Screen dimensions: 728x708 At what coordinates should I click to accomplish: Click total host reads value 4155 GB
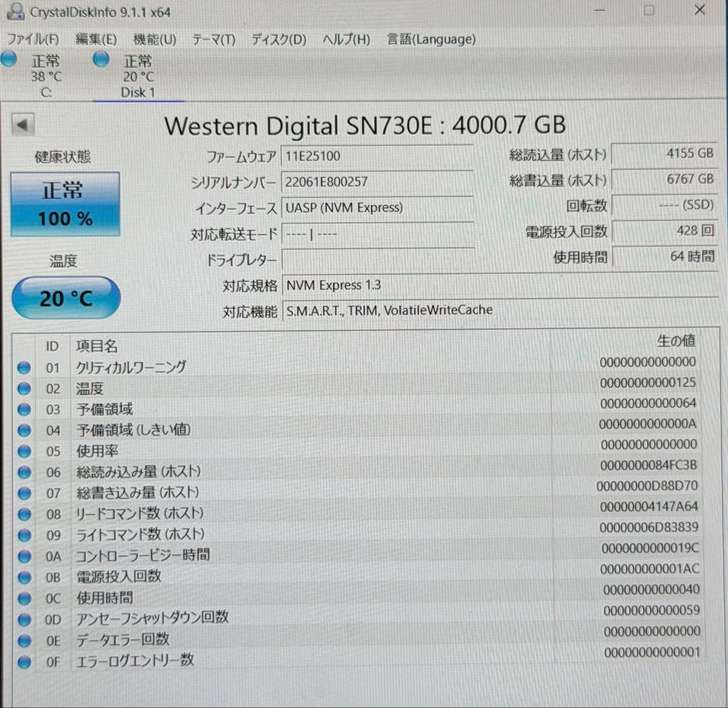tap(664, 153)
